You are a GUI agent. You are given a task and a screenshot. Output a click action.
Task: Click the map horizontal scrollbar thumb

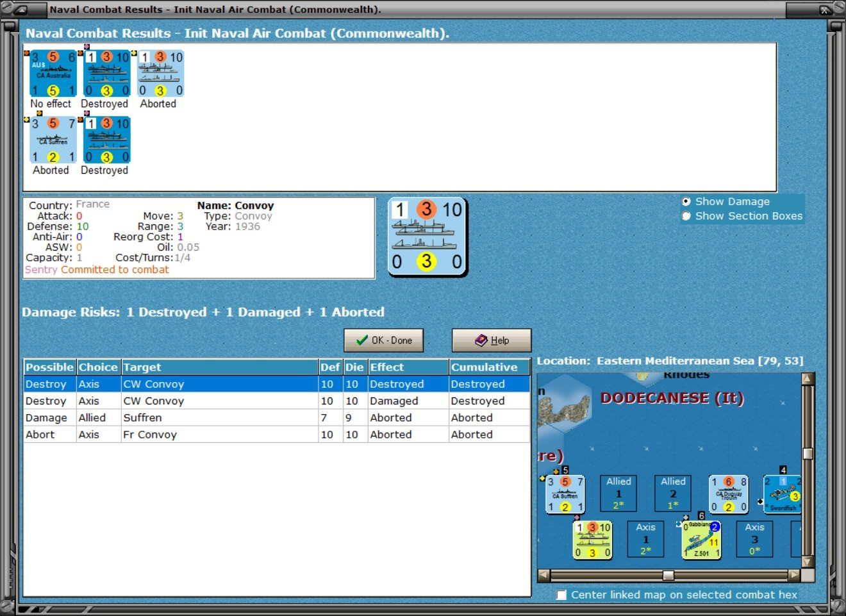[x=668, y=575]
